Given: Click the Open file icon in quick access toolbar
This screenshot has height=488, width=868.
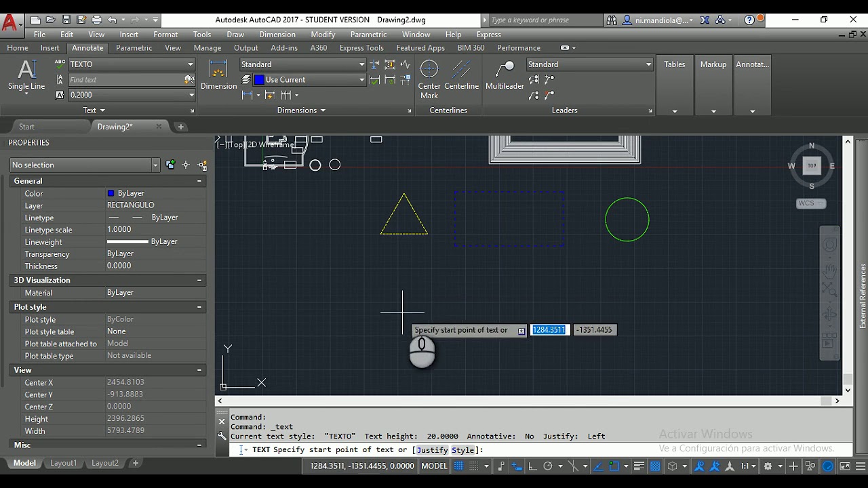Looking at the screenshot, I should coord(51,20).
